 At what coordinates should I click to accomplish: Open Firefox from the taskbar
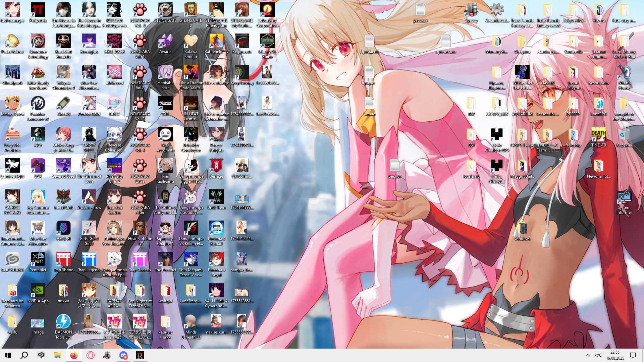(x=74, y=355)
